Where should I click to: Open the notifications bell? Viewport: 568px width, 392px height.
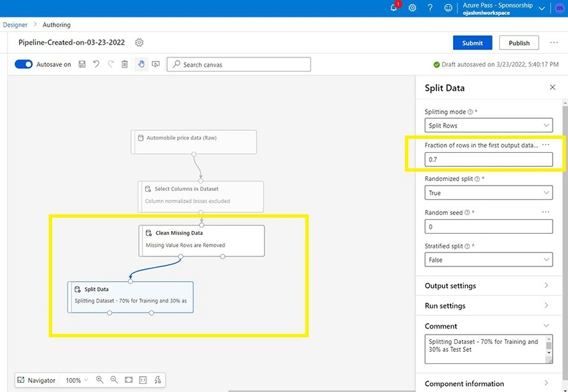click(x=394, y=7)
